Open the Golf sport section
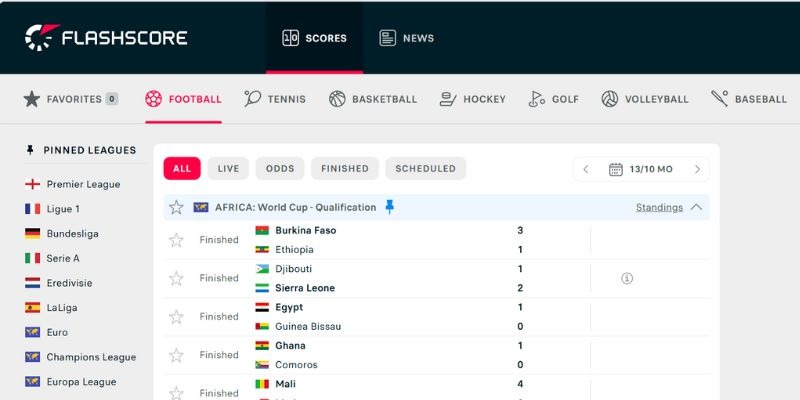 (x=553, y=99)
